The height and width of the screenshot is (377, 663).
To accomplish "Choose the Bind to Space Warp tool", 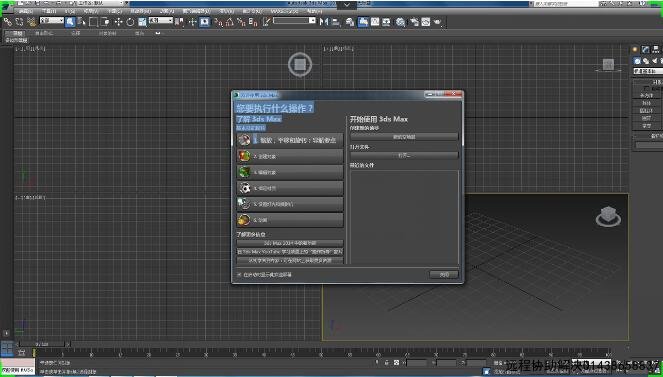I will [x=32, y=22].
